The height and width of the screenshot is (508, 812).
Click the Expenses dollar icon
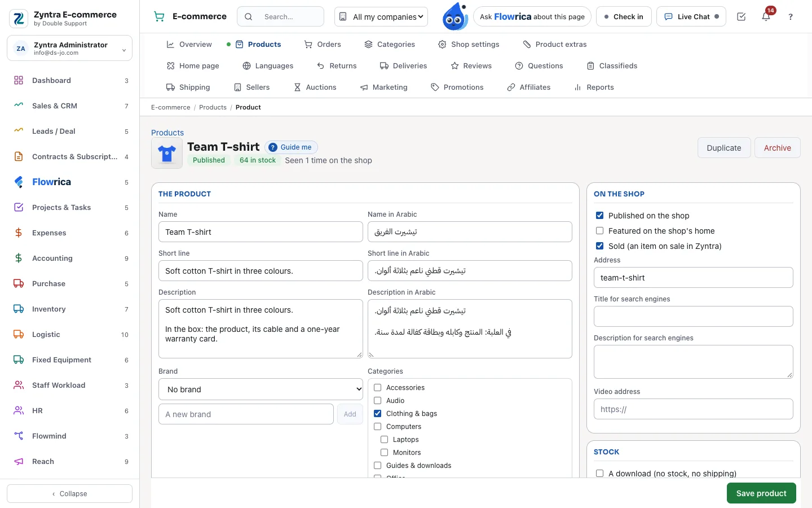click(19, 233)
